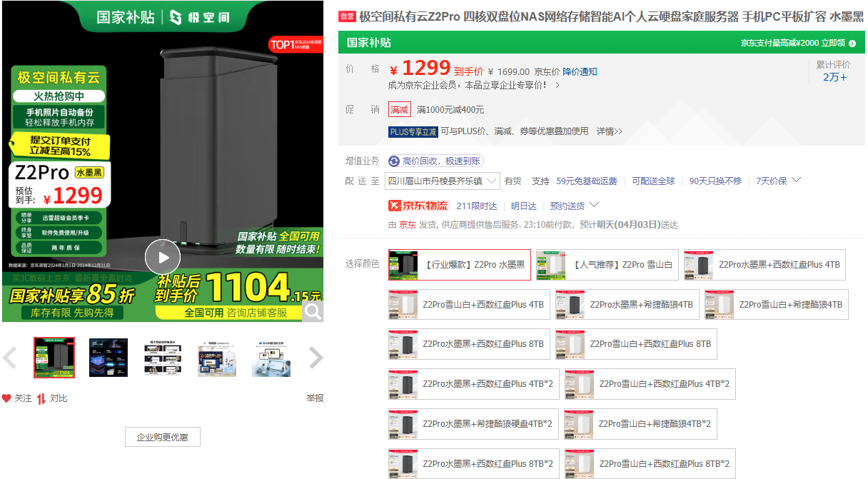This screenshot has width=868, height=479.
Task: Click the 7天价保 link
Action: coord(772,181)
